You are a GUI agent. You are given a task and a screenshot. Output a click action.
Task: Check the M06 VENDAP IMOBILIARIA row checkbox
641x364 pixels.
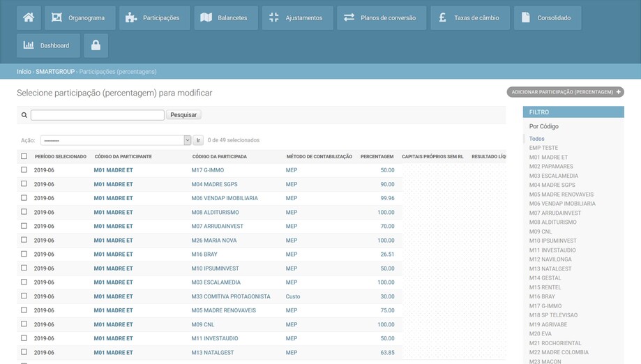tap(24, 198)
